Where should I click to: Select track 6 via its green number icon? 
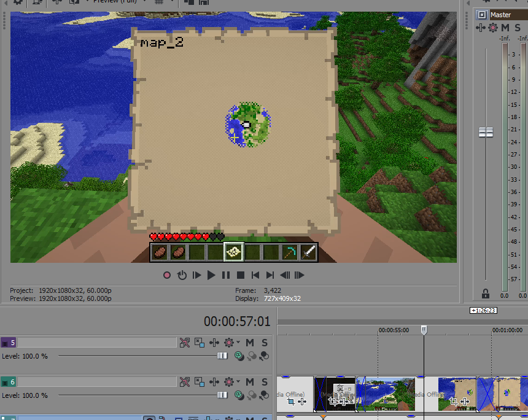point(9,382)
